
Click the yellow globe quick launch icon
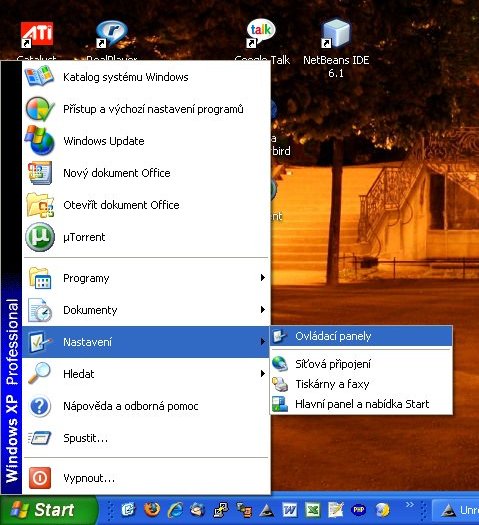click(x=383, y=510)
